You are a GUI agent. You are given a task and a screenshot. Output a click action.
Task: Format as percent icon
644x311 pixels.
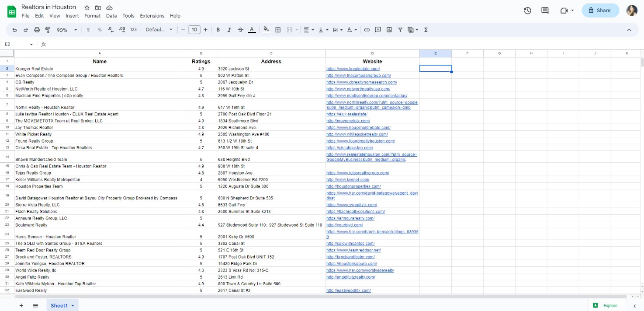100,30
